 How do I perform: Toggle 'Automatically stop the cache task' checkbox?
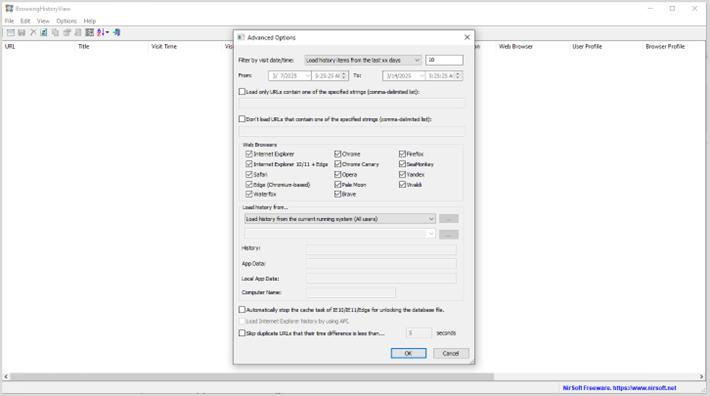point(242,310)
